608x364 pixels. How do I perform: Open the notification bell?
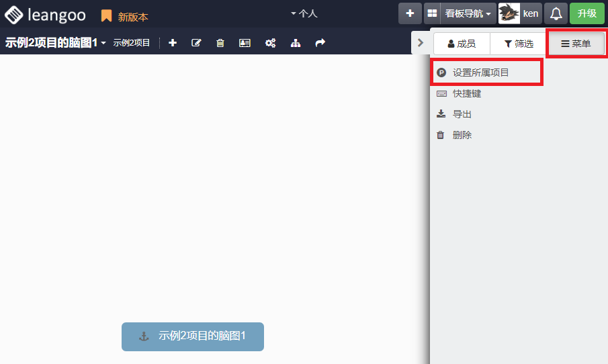tap(556, 13)
